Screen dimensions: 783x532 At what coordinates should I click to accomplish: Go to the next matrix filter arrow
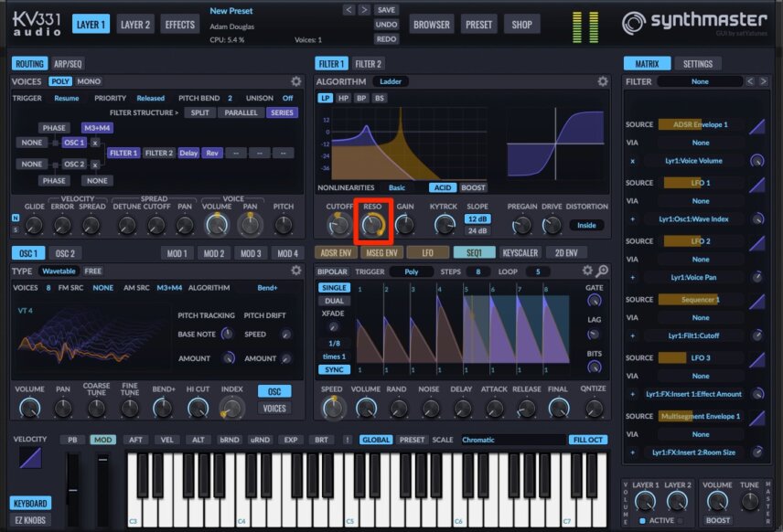click(x=763, y=81)
